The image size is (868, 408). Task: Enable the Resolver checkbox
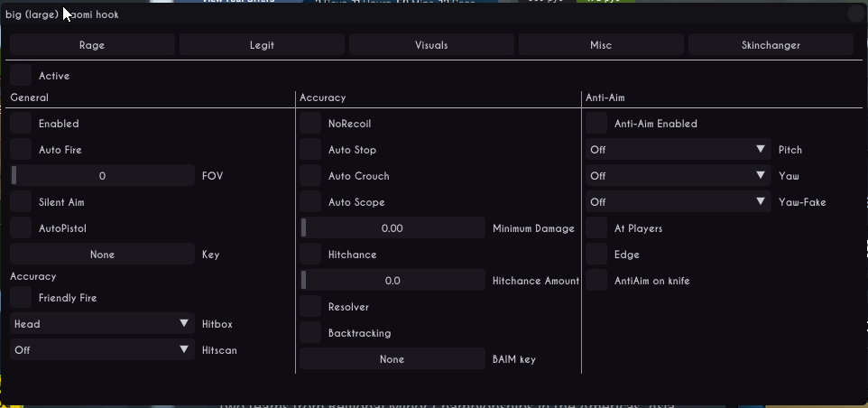[310, 307]
